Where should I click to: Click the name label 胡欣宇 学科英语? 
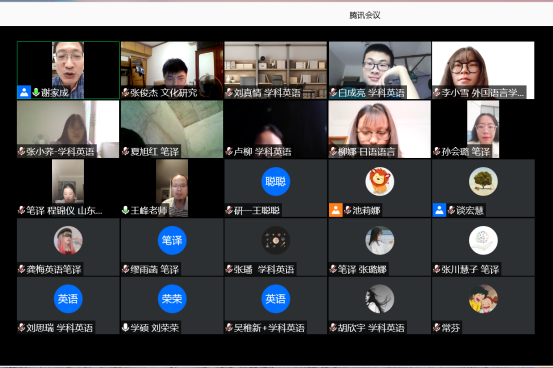[371, 328]
